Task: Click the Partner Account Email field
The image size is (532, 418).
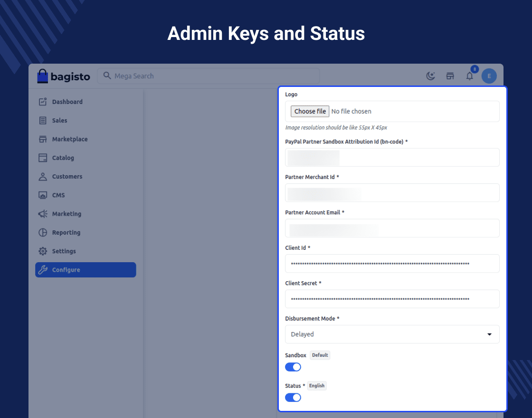Action: (392, 228)
